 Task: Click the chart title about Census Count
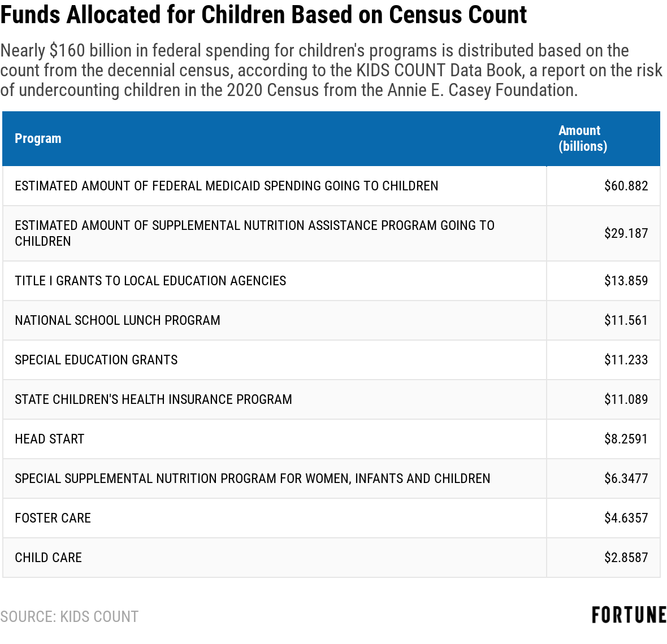(x=263, y=15)
